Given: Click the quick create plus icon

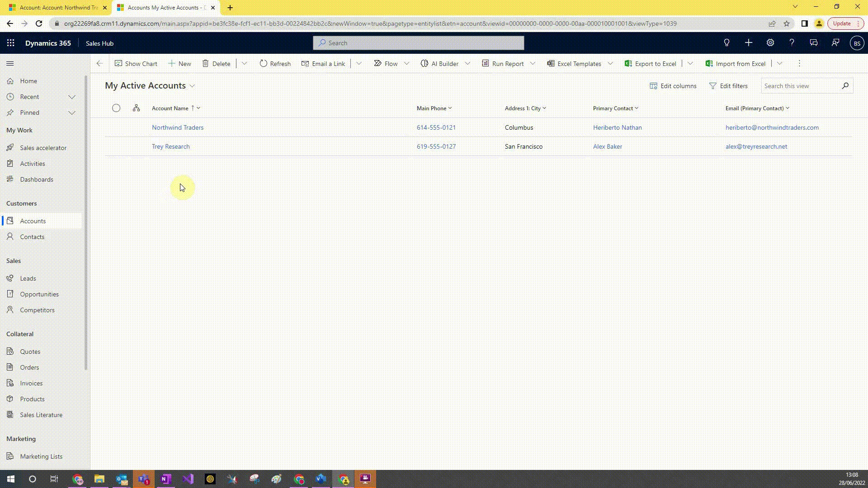Looking at the screenshot, I should [748, 43].
